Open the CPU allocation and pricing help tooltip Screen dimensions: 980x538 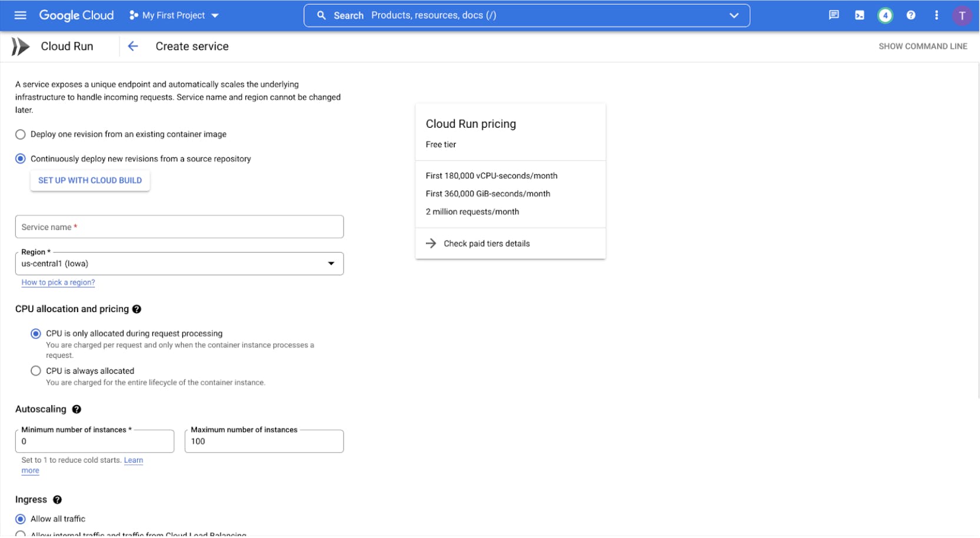tap(137, 308)
